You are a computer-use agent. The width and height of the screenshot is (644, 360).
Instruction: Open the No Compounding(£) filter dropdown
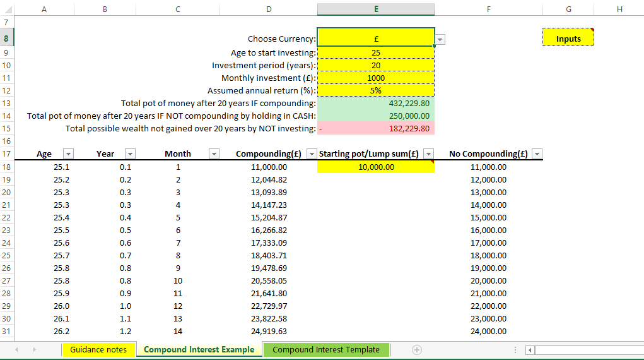537,153
